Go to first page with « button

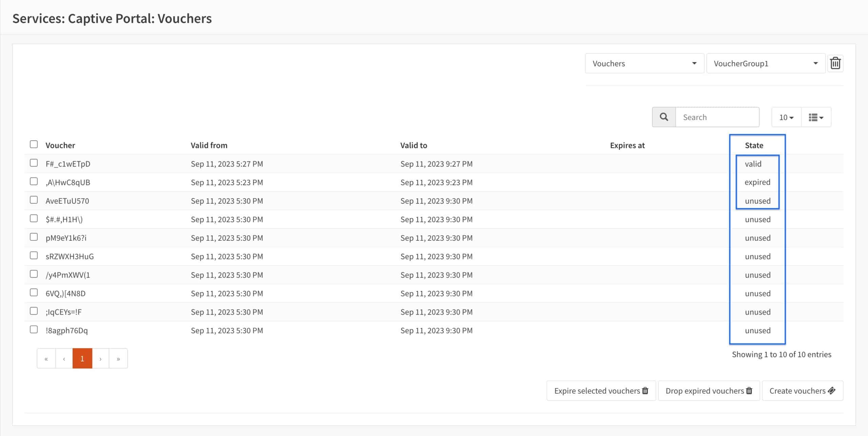pyautogui.click(x=46, y=358)
